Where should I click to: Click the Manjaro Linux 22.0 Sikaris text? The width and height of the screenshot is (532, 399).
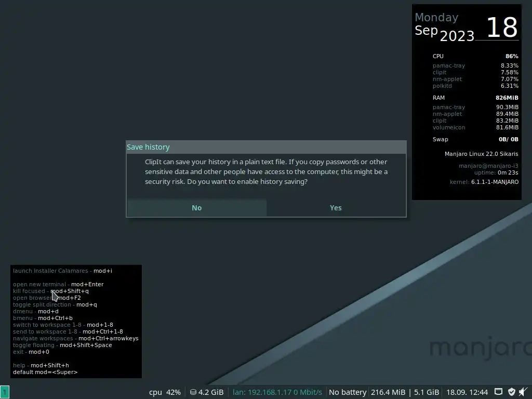pos(482,154)
